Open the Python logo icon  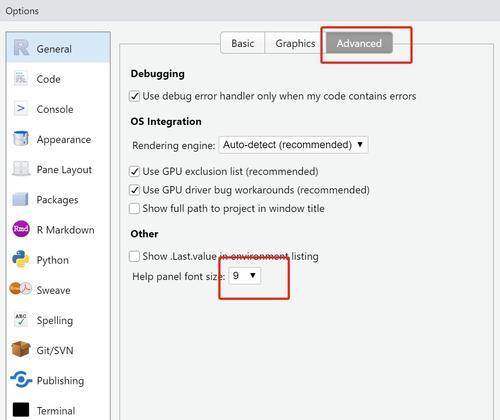click(x=21, y=259)
